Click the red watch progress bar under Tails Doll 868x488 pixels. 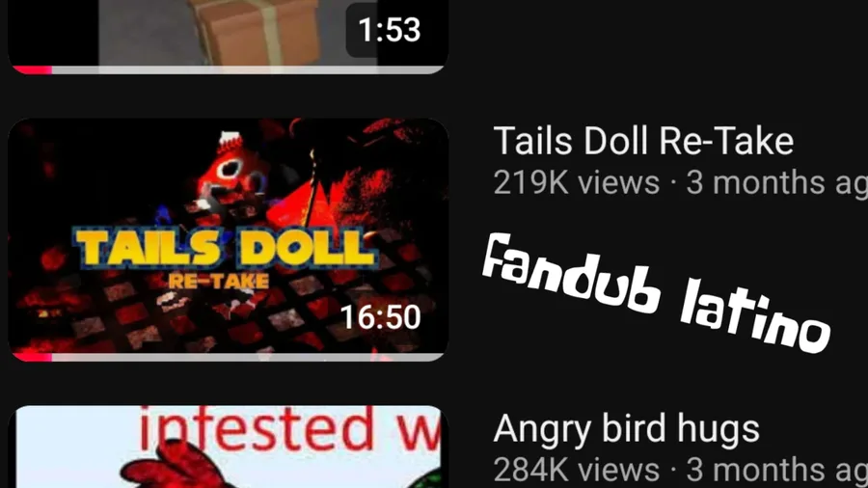32,357
